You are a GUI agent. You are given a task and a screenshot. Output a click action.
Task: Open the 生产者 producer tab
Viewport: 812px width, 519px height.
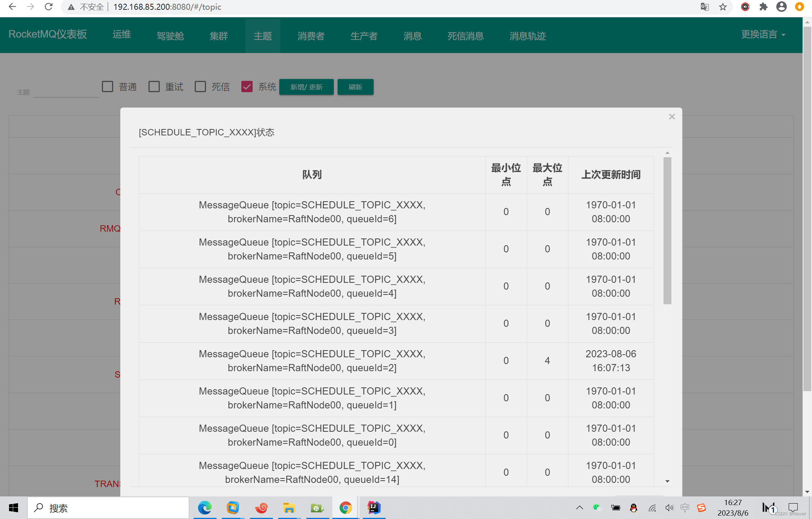364,36
